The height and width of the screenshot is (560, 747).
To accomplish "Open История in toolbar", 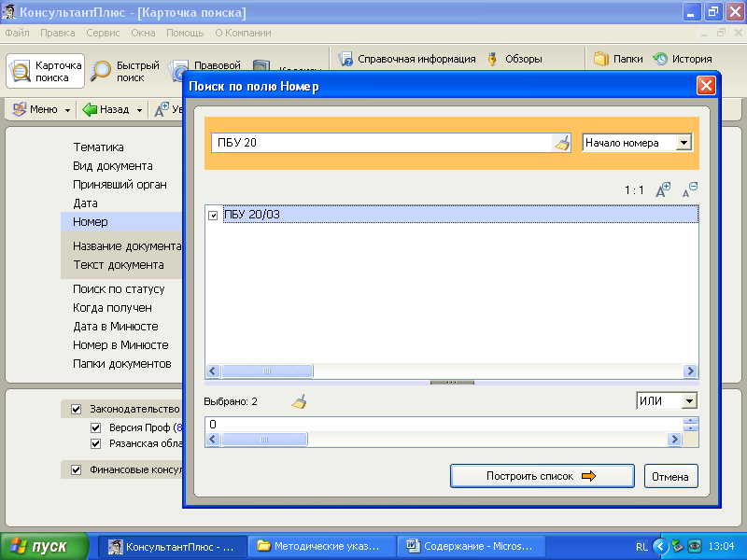I will coord(683,59).
